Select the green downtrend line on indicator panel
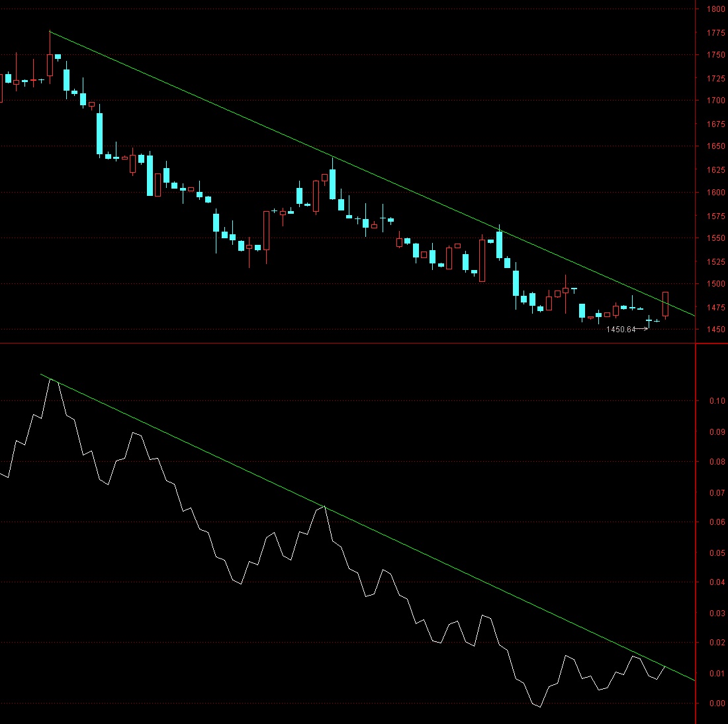This screenshot has width=728, height=724. (367, 527)
